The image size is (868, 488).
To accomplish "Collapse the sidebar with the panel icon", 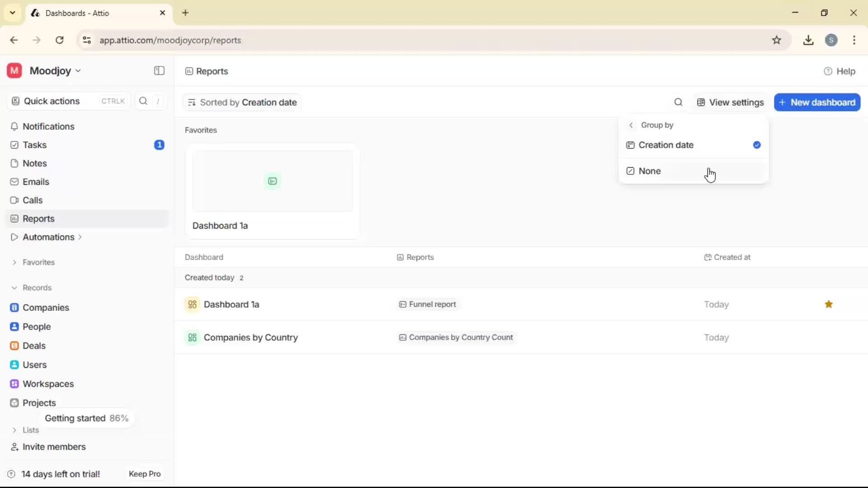I will point(159,70).
